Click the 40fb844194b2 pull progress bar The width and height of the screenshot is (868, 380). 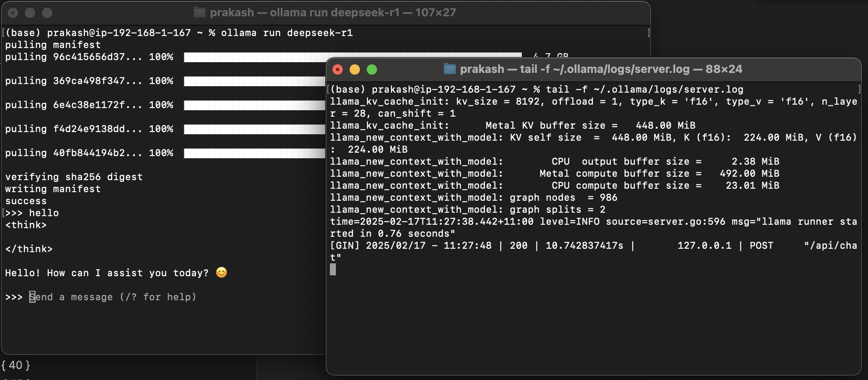254,153
